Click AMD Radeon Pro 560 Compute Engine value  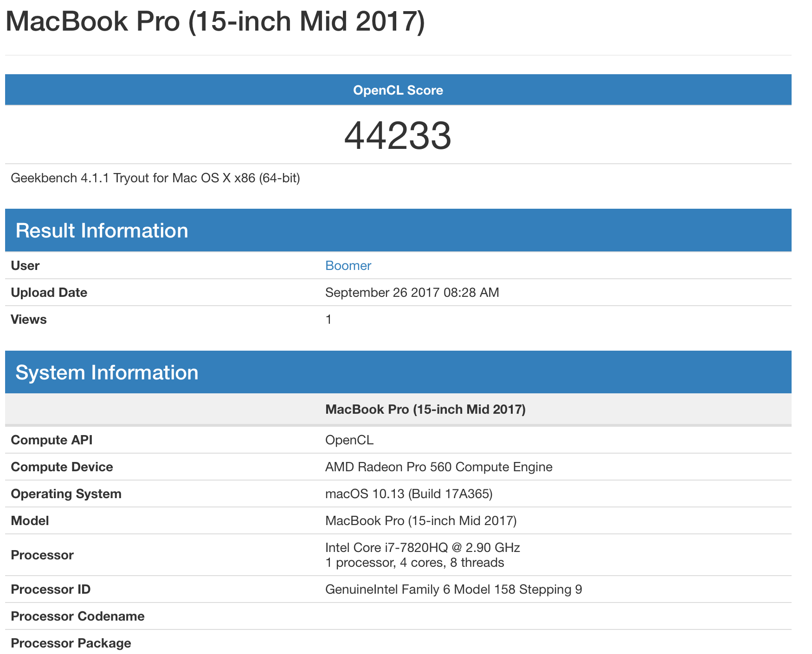(439, 467)
